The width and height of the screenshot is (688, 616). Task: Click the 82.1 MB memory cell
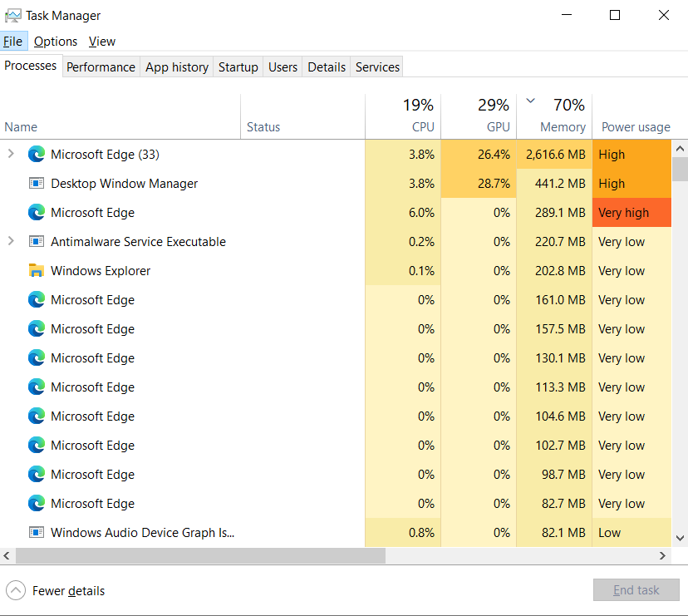click(x=554, y=533)
